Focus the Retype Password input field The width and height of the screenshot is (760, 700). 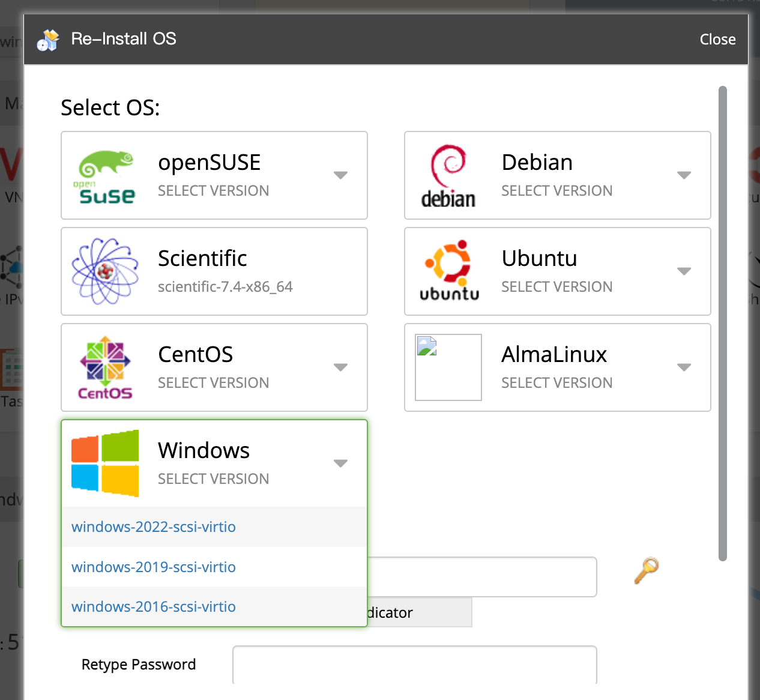pos(415,665)
